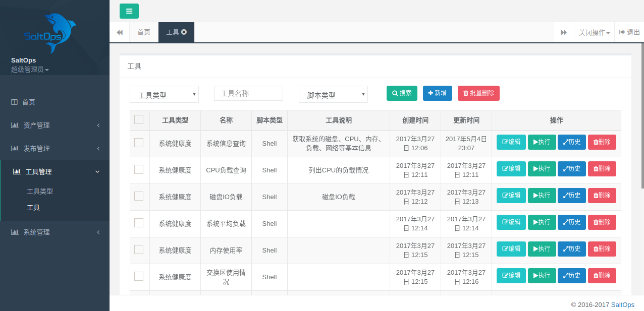
Task: Check the box for 系统信息查询 row
Action: tap(139, 143)
